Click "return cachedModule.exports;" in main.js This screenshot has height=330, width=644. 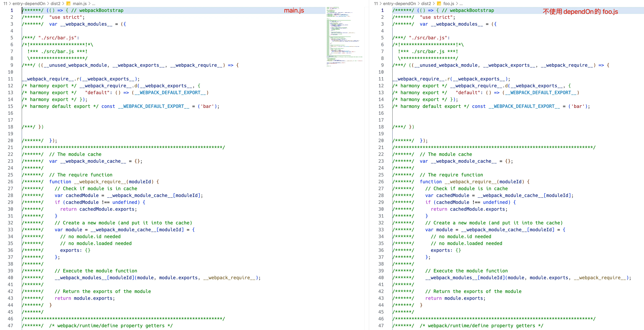coord(99,209)
